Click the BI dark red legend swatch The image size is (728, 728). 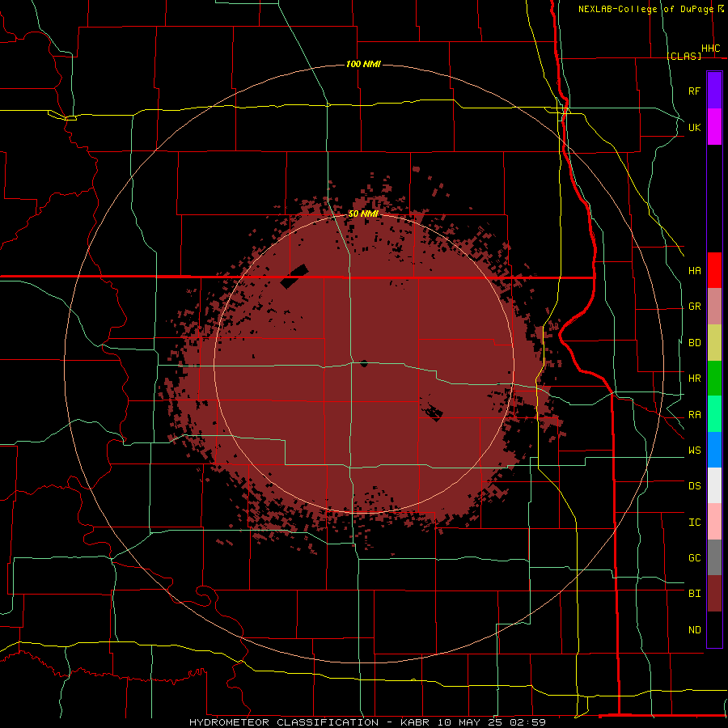coord(714,594)
